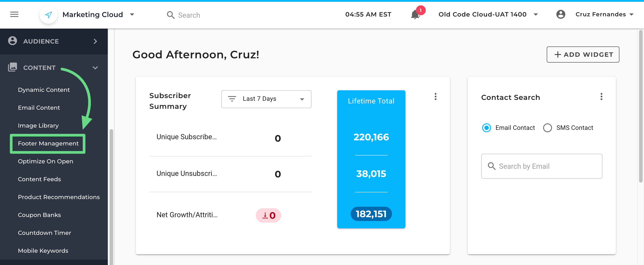Click the Audience sidebar icon
Viewport: 644px width, 265px height.
[x=12, y=41]
